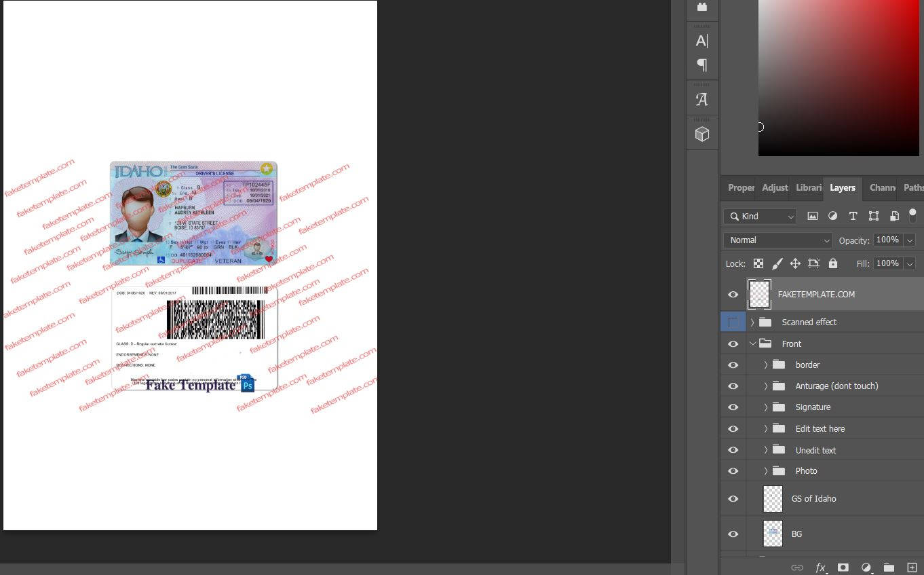The image size is (924, 575).
Task: Hide the BG layer via eye icon
Action: click(733, 534)
